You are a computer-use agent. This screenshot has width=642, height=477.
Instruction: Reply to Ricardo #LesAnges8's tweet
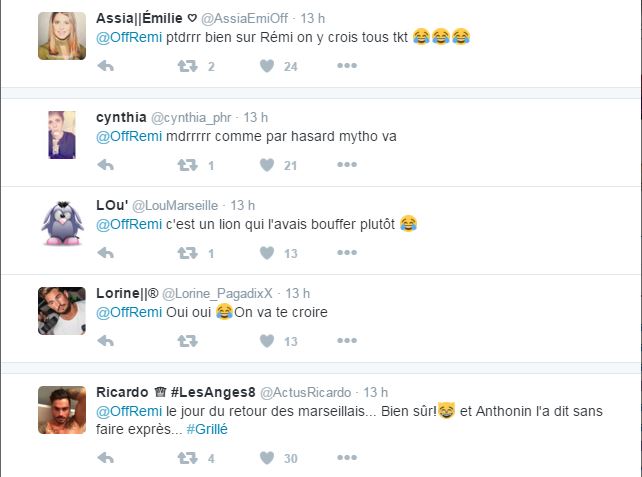tap(105, 458)
